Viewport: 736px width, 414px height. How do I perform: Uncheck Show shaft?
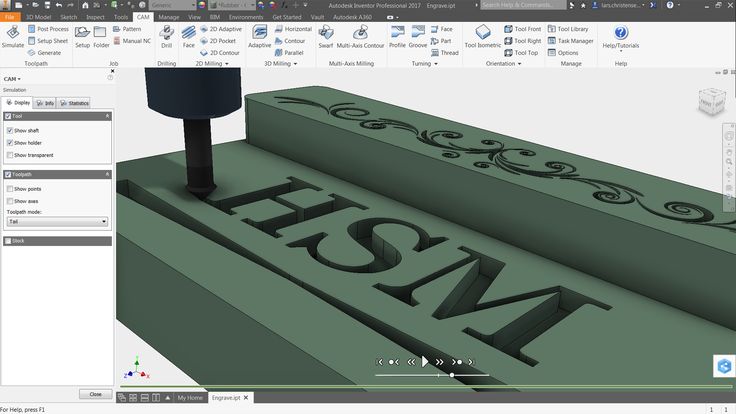point(10,130)
